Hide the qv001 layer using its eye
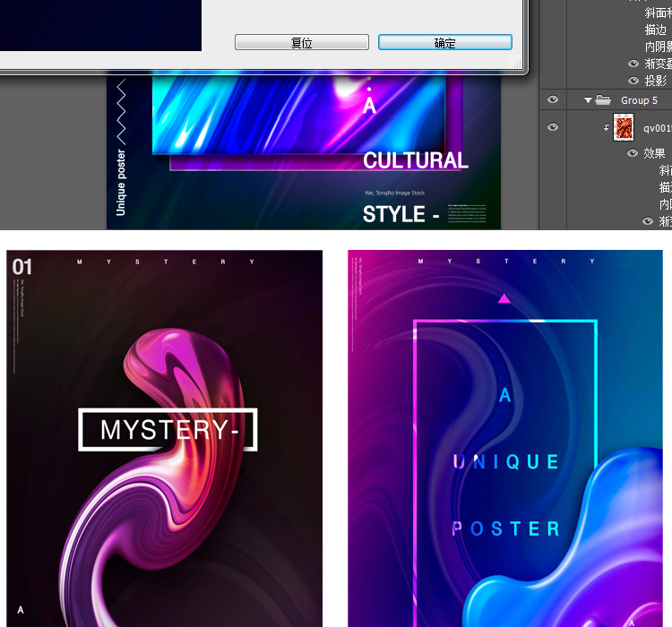672x627 pixels. click(552, 127)
